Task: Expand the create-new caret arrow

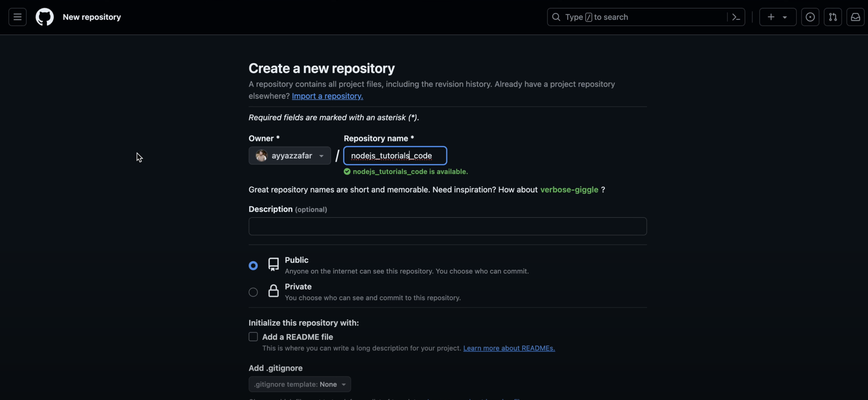Action: [x=785, y=17]
